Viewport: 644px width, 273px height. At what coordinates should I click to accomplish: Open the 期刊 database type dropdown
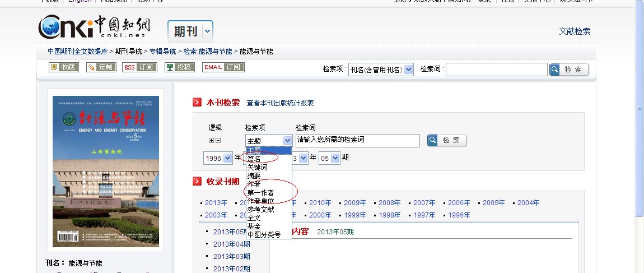pos(208,31)
